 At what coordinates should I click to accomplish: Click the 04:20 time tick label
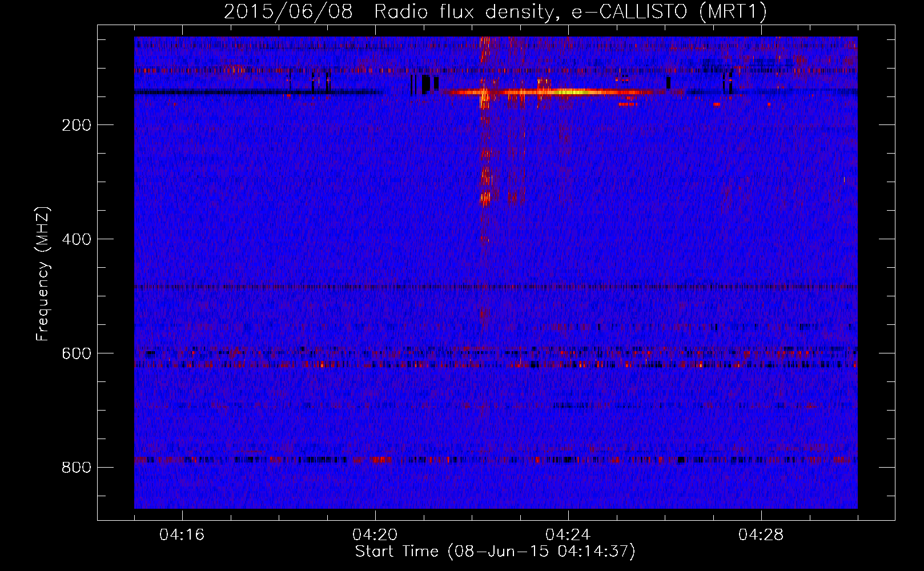coord(375,535)
